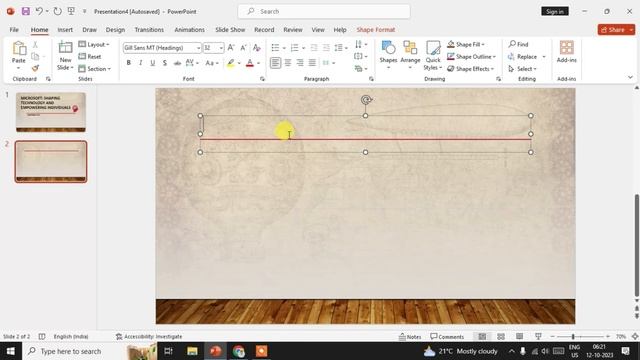Increase the font size
Viewport: 640px width, 360px height.
click(231, 48)
